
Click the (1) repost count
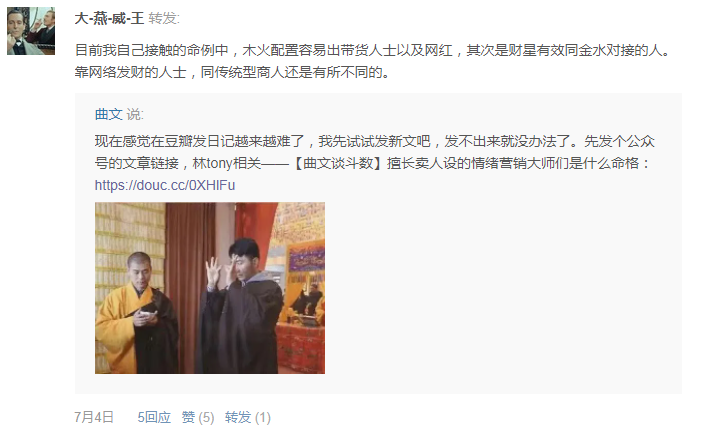pos(263,417)
